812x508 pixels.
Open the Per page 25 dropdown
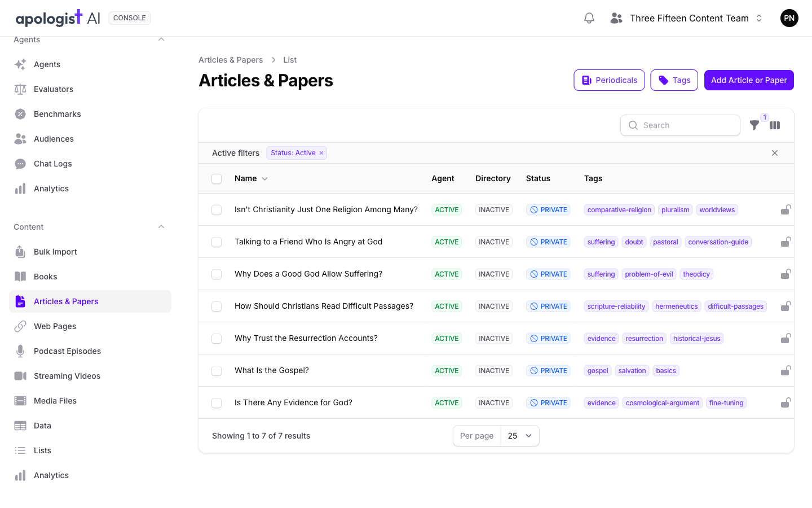tap(520, 436)
